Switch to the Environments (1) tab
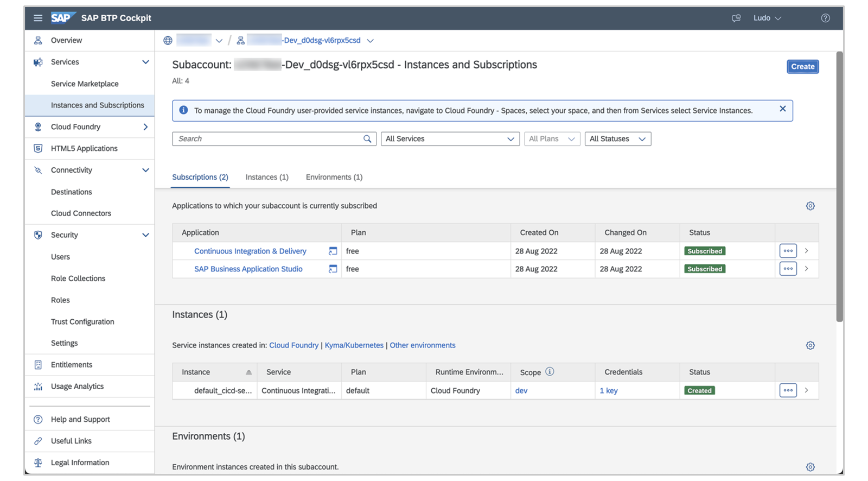 pos(334,177)
